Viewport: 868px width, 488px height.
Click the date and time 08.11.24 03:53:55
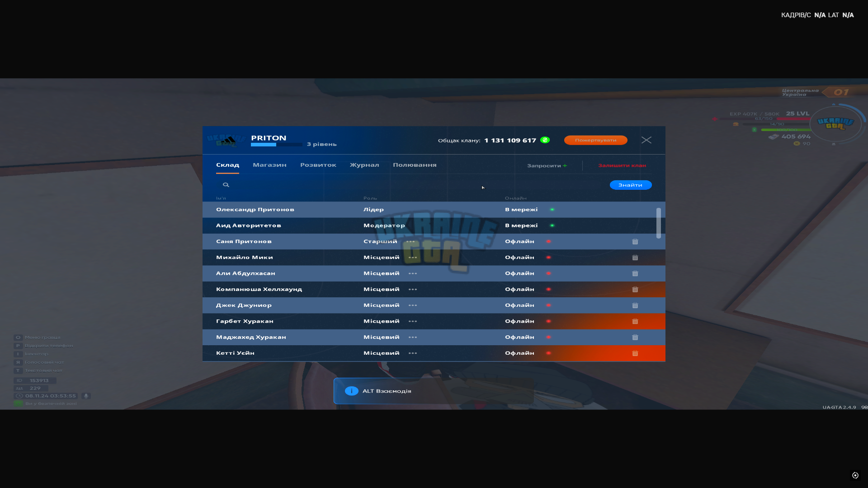(x=51, y=396)
